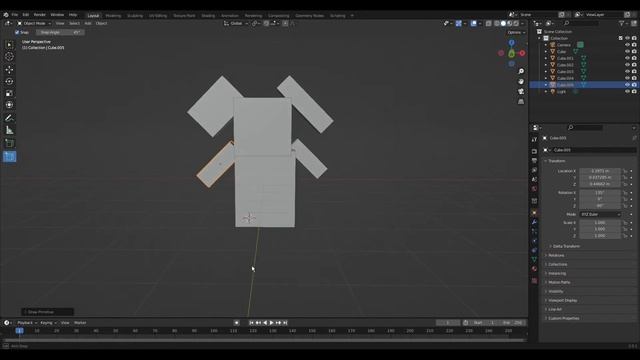
Task: Expand the Delta Transform panel
Action: (566, 246)
